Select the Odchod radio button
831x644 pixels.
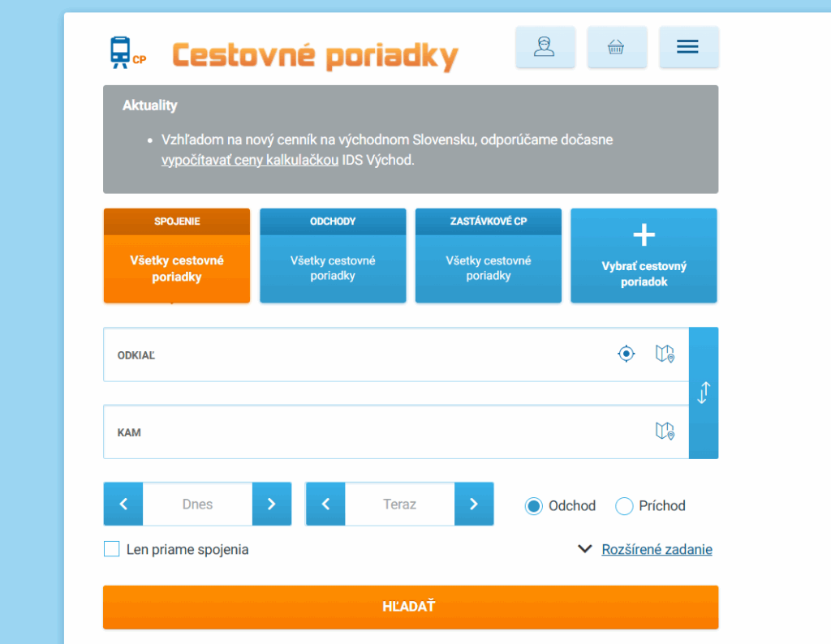pyautogui.click(x=534, y=506)
